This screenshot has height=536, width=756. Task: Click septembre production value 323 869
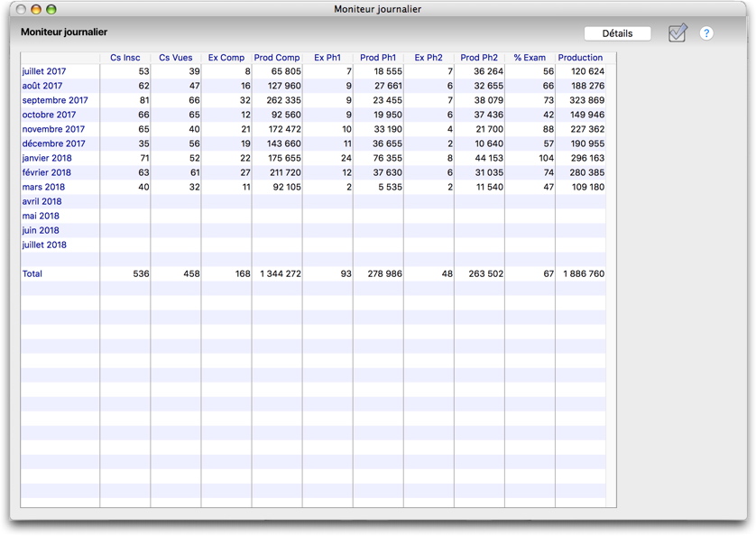click(586, 100)
